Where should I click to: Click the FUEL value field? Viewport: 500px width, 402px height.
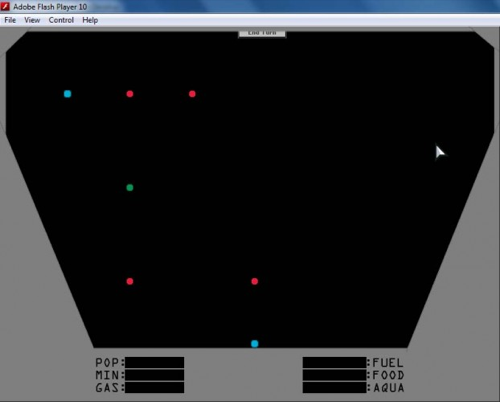(334, 363)
